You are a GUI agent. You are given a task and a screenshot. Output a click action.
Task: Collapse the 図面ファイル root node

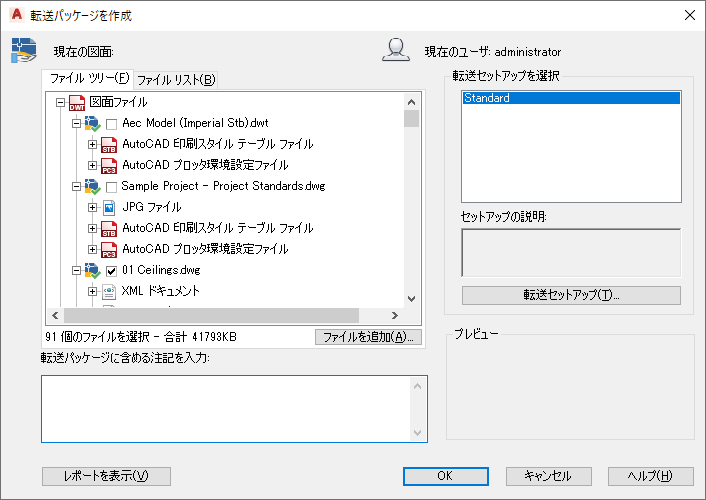(60, 103)
